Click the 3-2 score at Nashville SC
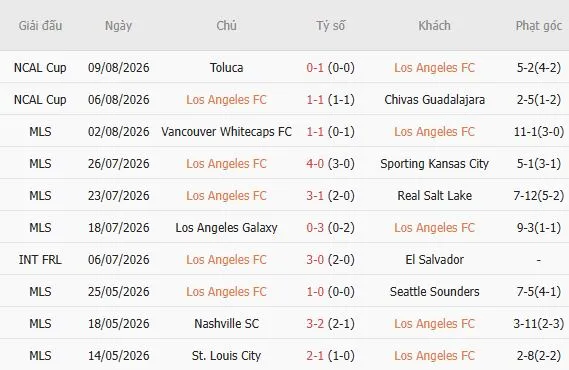The image size is (569, 370). click(315, 324)
